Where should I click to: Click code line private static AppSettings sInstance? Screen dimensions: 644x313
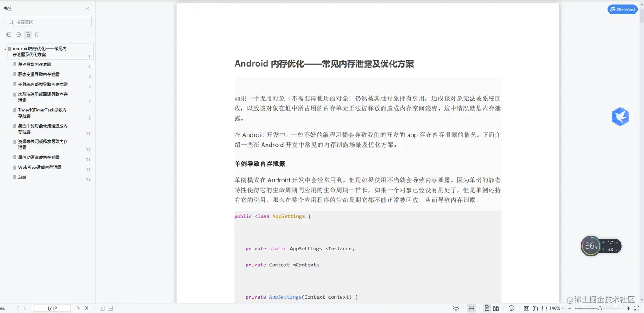tap(300, 248)
